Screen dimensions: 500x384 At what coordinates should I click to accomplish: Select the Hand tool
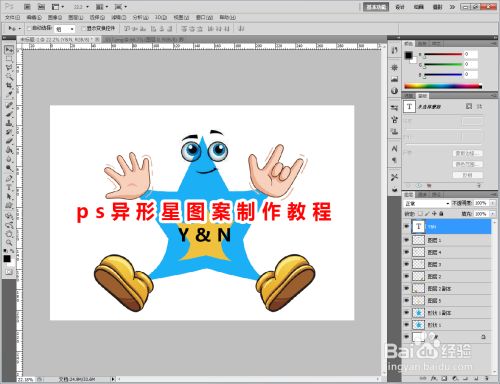coord(9,234)
